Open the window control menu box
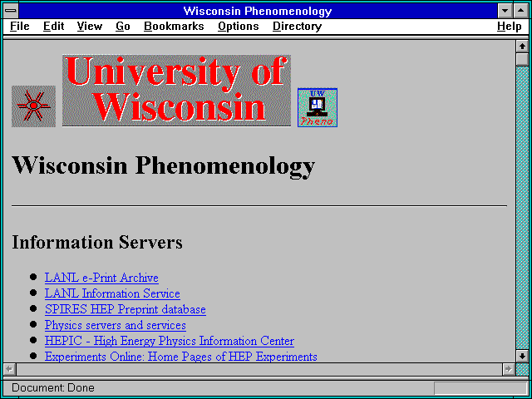The width and height of the screenshot is (532, 399). [x=11, y=11]
